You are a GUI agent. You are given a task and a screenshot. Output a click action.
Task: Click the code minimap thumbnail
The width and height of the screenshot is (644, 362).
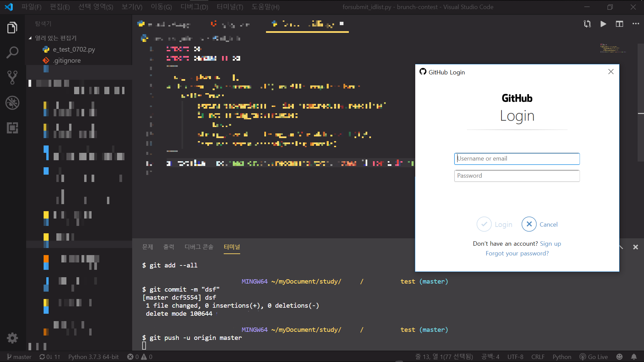tap(612, 48)
